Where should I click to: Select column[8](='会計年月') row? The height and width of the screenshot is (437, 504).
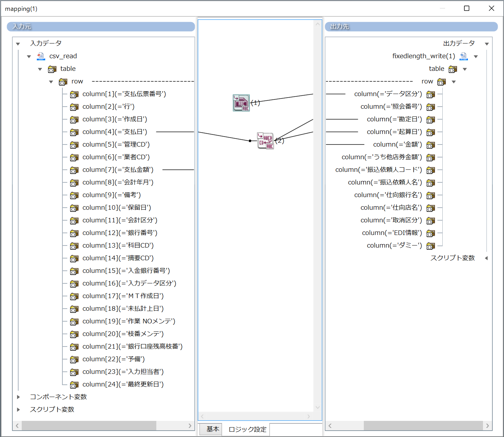point(118,182)
